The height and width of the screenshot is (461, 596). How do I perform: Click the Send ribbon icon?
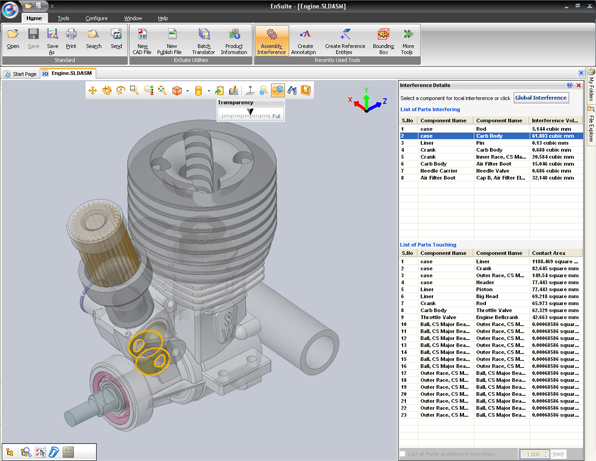click(116, 39)
